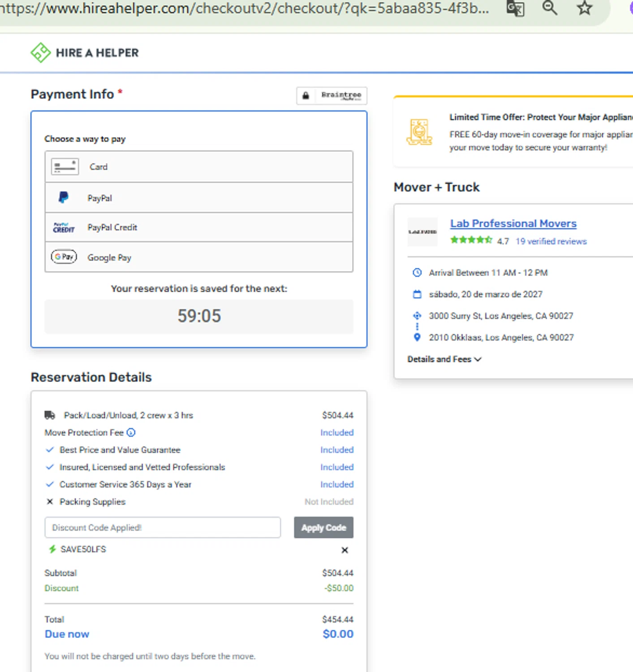Open the 19 verified reviews link
This screenshot has width=633, height=672.
point(551,241)
